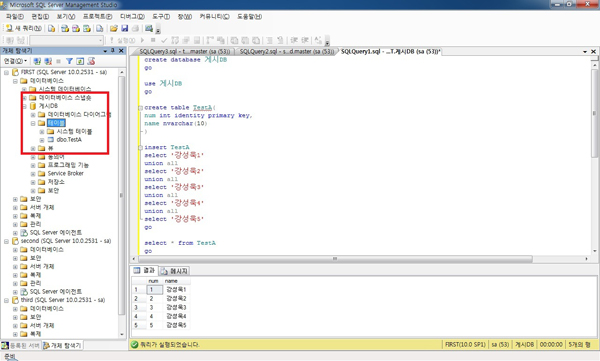Select the third SQL Server node
Image resolution: width=600 pixels, height=361 pixels.
pos(63,300)
